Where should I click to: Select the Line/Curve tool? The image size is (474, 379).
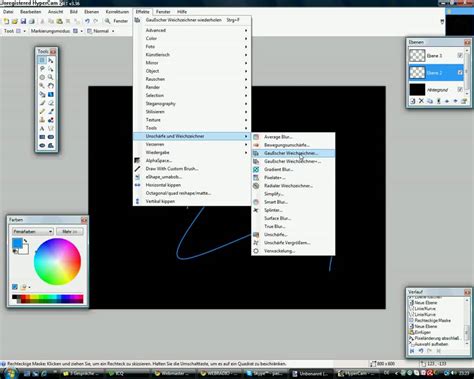(51, 128)
